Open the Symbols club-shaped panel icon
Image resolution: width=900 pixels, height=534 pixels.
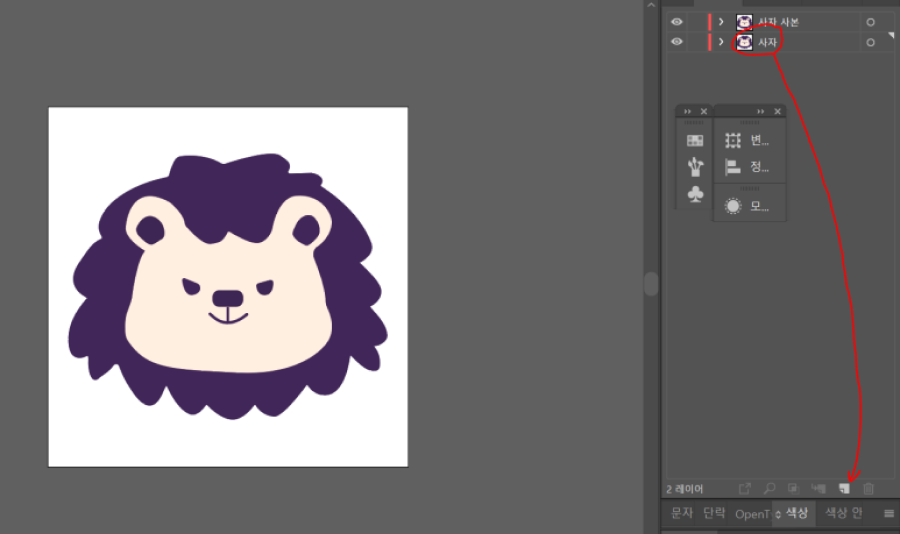pos(695,193)
